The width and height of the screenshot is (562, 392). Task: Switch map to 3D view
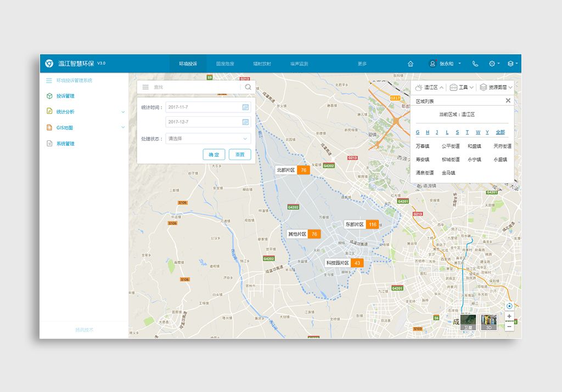pos(488,322)
